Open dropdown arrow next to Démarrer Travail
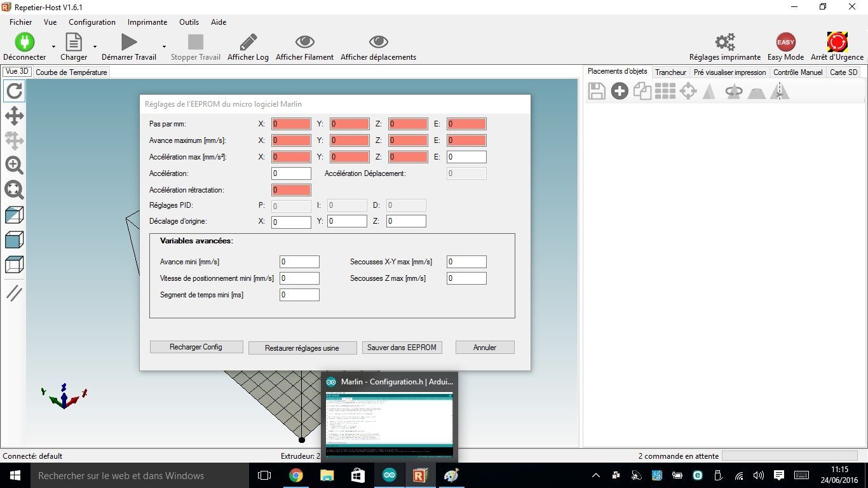Image resolution: width=868 pixels, height=488 pixels. pyautogui.click(x=164, y=46)
